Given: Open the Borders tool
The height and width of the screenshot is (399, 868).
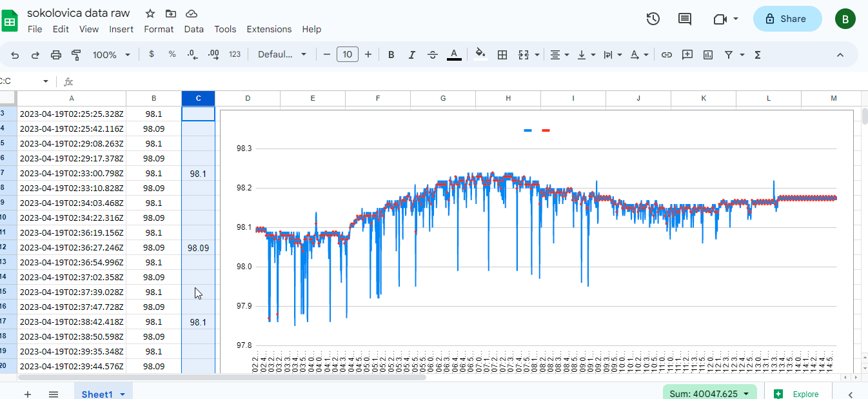Looking at the screenshot, I should click(502, 55).
